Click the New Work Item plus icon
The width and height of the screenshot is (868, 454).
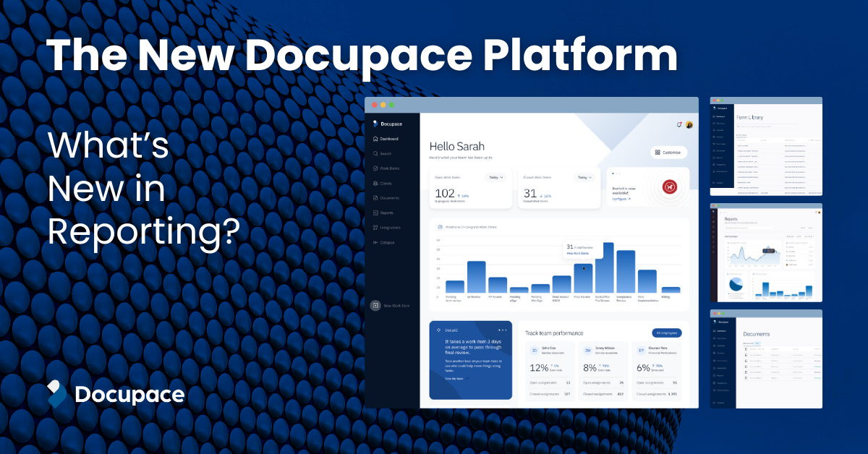point(375,306)
